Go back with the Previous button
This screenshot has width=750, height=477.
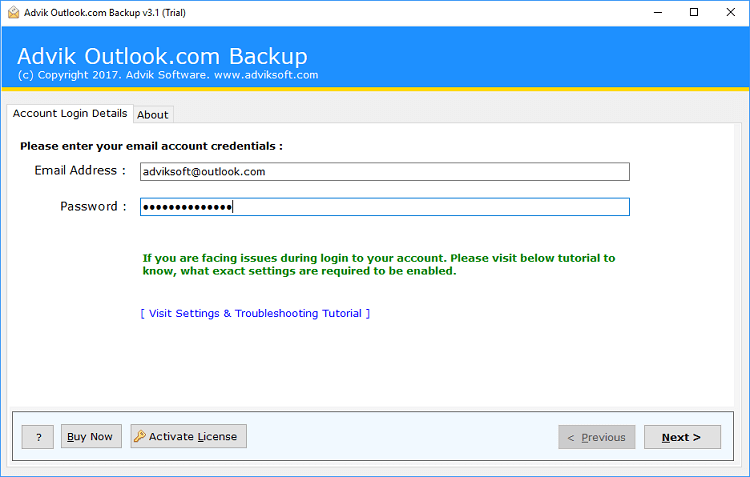pyautogui.click(x=596, y=437)
